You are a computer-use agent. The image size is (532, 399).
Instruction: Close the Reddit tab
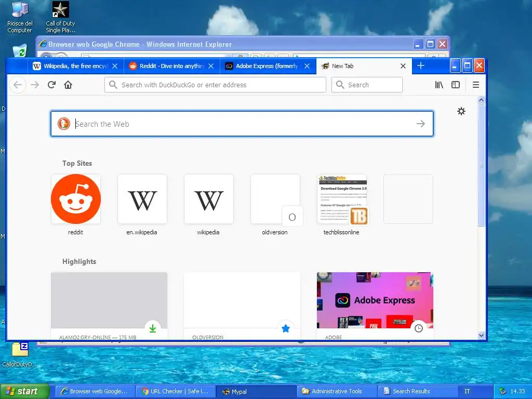pyautogui.click(x=211, y=66)
